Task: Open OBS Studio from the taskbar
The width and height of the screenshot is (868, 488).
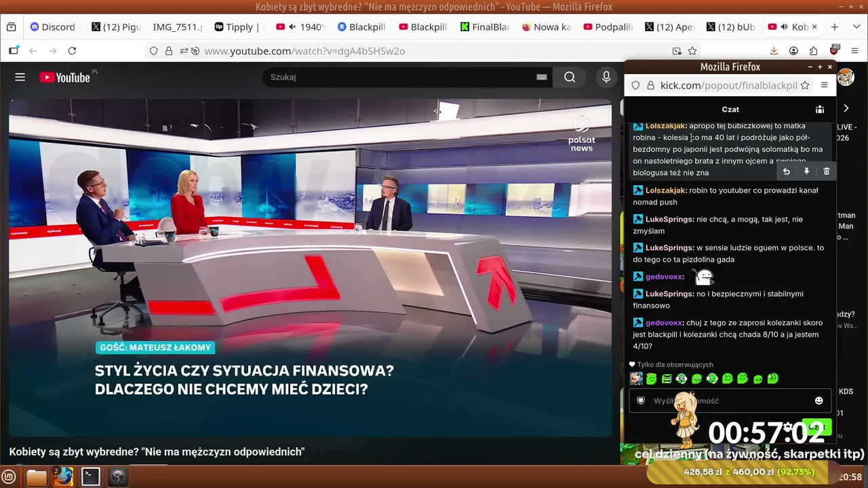Action: [118, 477]
